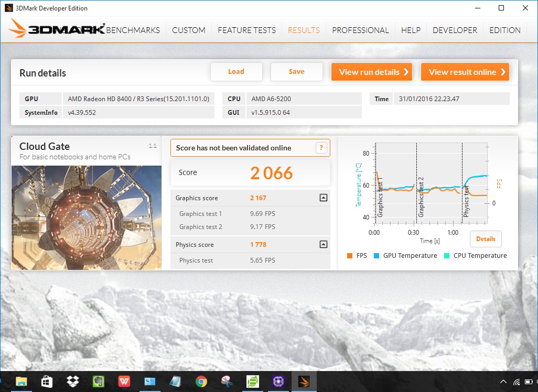This screenshot has height=392, width=538.
Task: Click View result online button
Action: click(465, 72)
